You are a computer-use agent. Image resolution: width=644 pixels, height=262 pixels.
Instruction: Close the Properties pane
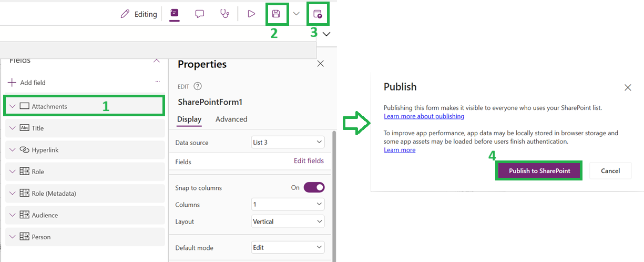(x=321, y=64)
